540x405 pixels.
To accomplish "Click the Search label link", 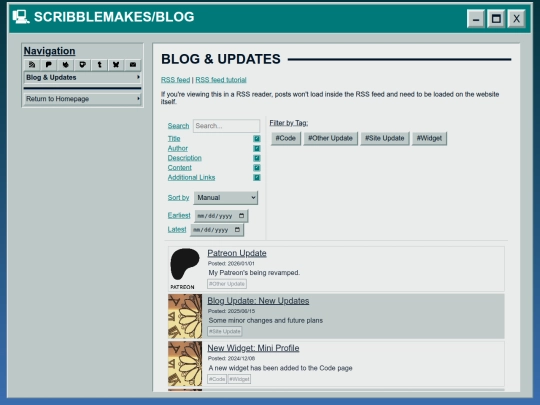I will pos(178,126).
